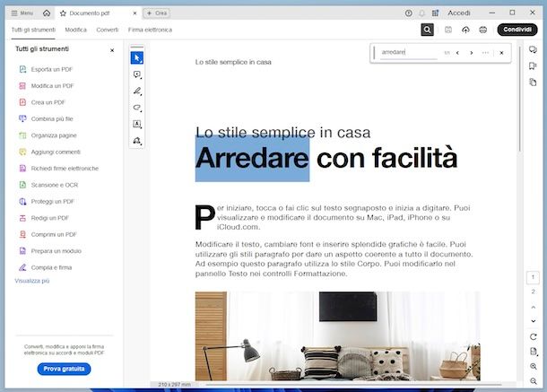Star the Documento pdf tab
Screen dimensions: 547x392
pos(63,13)
